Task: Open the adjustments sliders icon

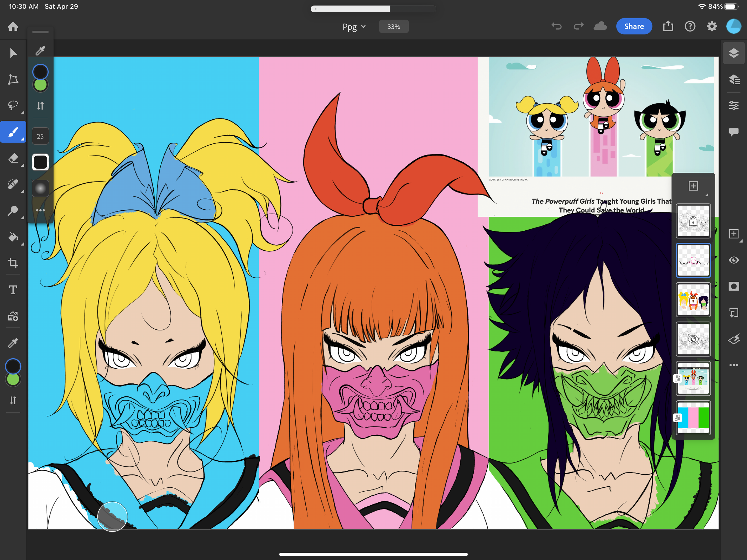Action: click(x=734, y=105)
